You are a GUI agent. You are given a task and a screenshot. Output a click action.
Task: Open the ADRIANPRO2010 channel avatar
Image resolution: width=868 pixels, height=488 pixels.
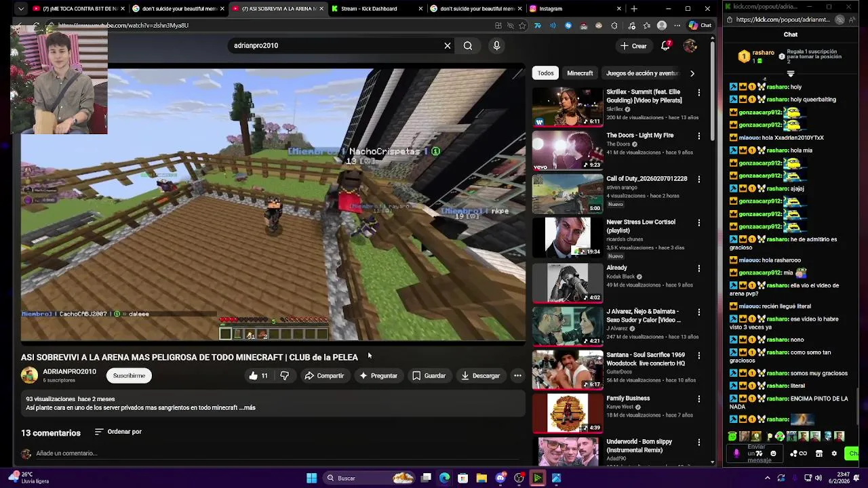(29, 375)
